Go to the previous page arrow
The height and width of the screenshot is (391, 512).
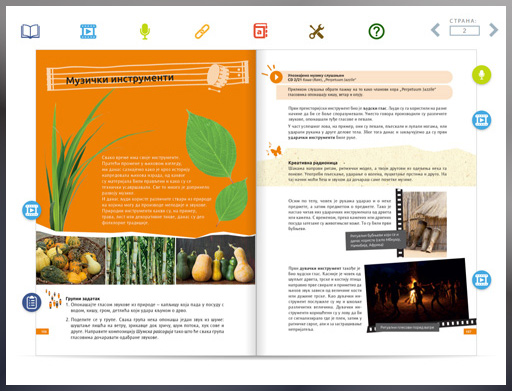coord(435,30)
